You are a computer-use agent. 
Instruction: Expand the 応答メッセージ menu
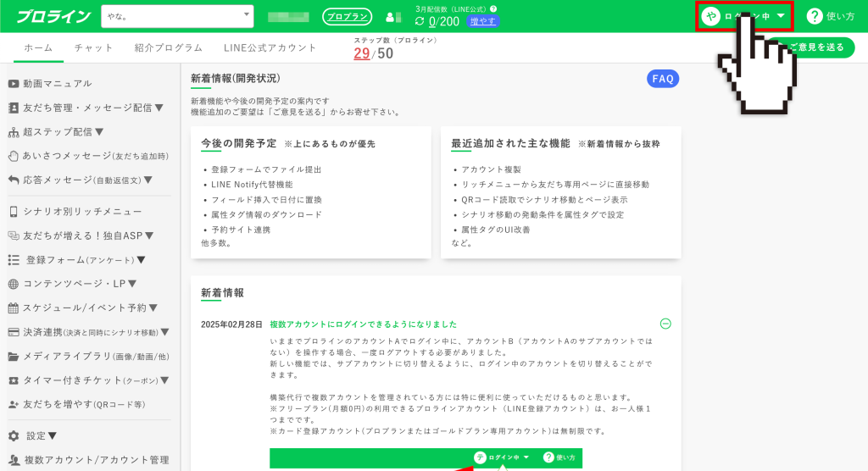[x=87, y=180]
